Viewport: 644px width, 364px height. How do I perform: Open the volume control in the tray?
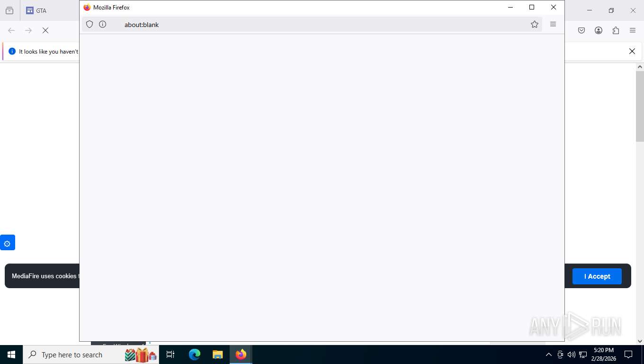[571, 355]
